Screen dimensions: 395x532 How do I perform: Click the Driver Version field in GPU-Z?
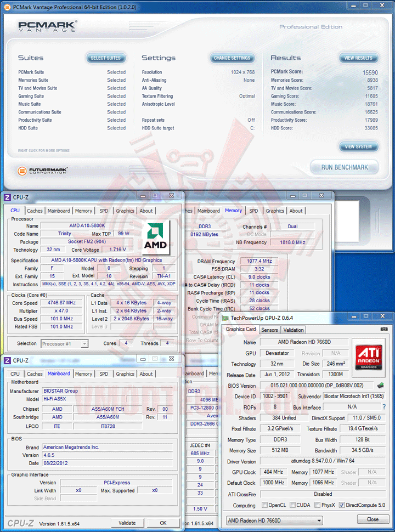click(x=323, y=461)
